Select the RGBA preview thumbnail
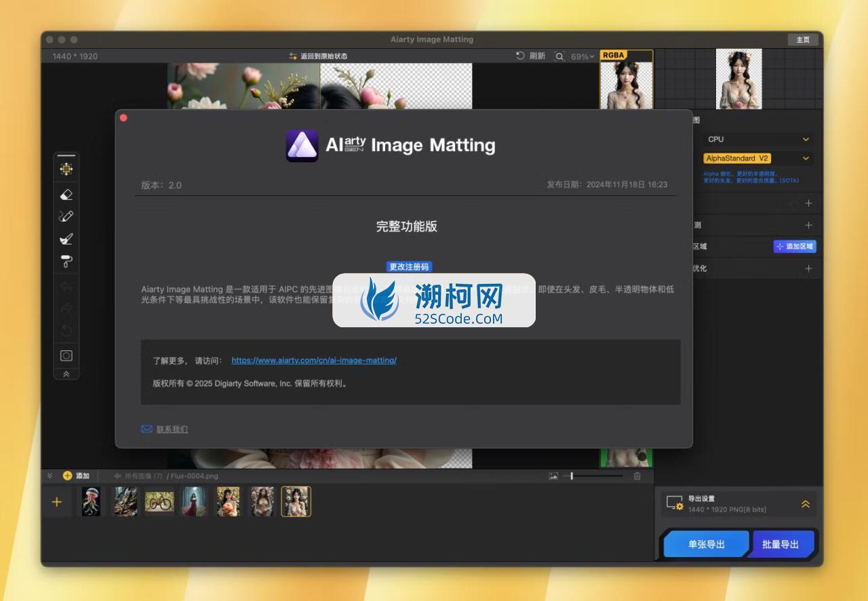The width and height of the screenshot is (868, 601). [626, 80]
